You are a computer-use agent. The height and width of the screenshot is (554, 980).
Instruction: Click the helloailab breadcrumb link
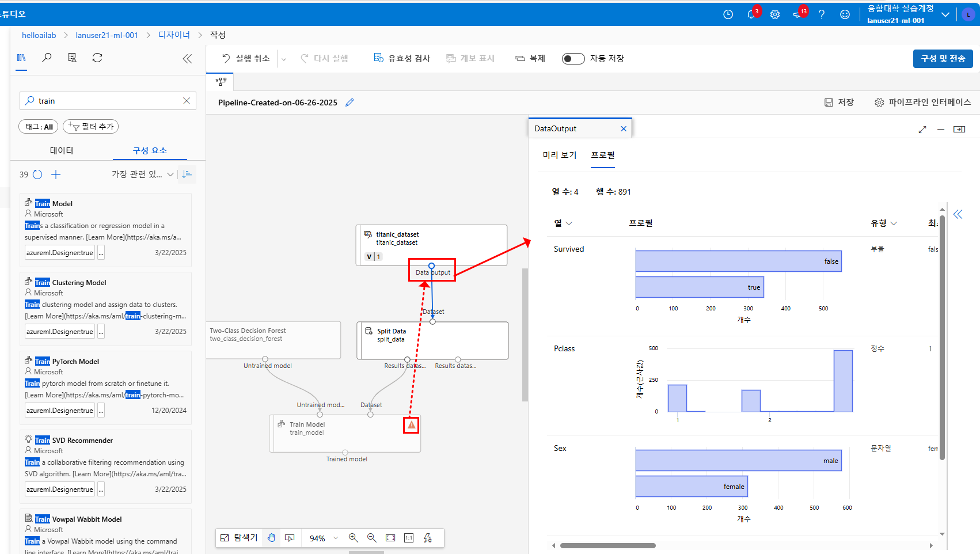point(39,35)
